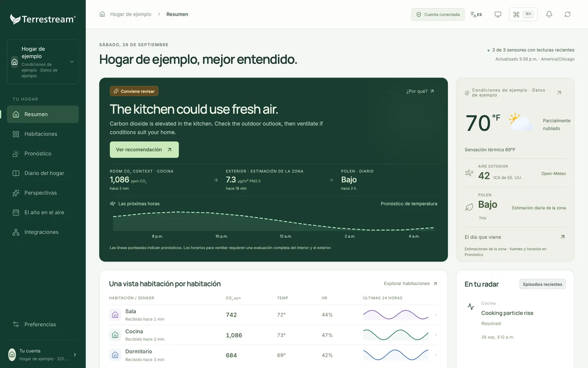Open Cooking particle rise episode

click(507, 313)
